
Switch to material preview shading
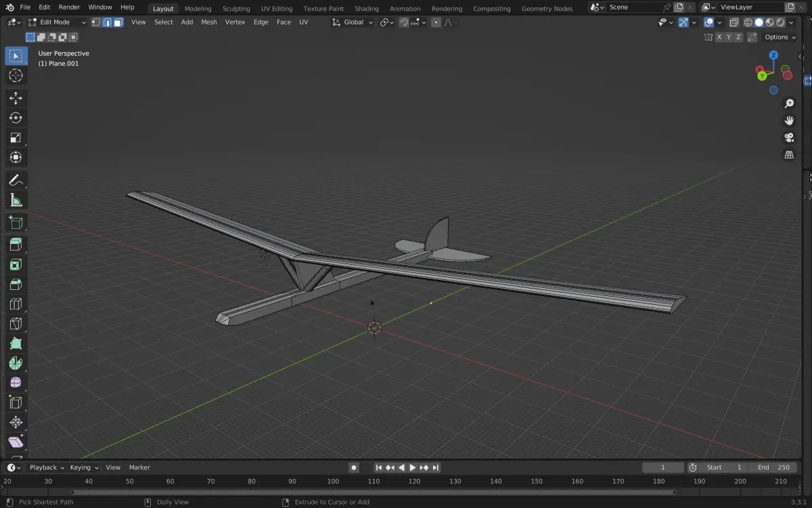coord(769,22)
